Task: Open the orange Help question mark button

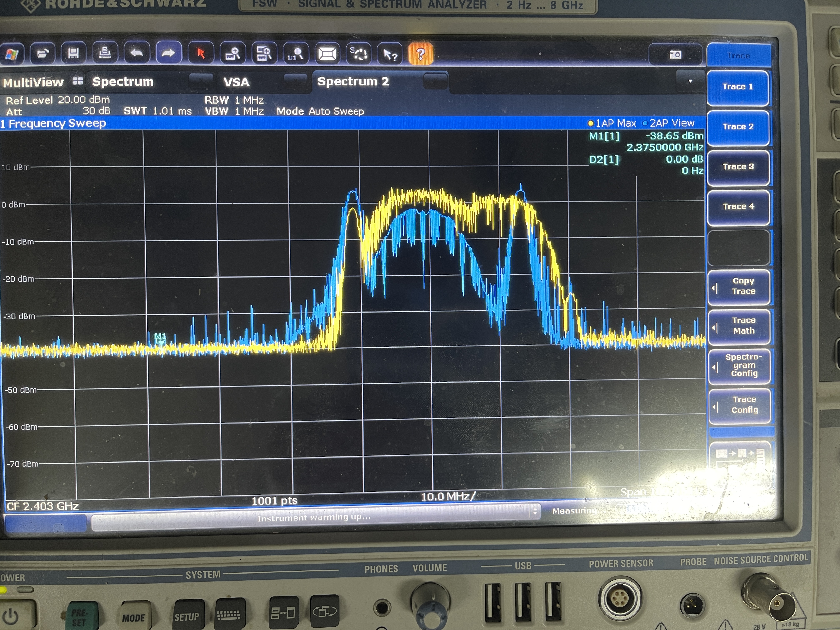Action: [x=421, y=54]
